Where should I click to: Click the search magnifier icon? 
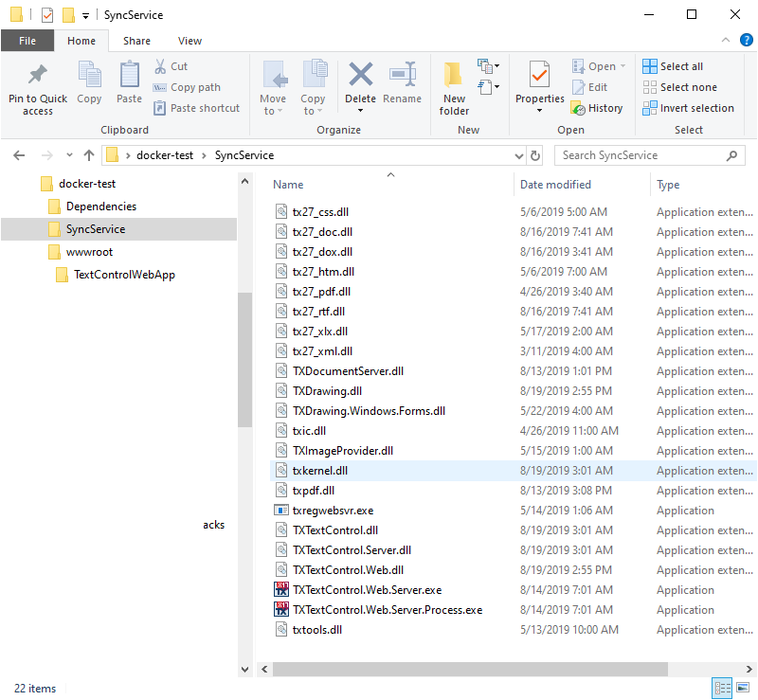pyautogui.click(x=731, y=155)
